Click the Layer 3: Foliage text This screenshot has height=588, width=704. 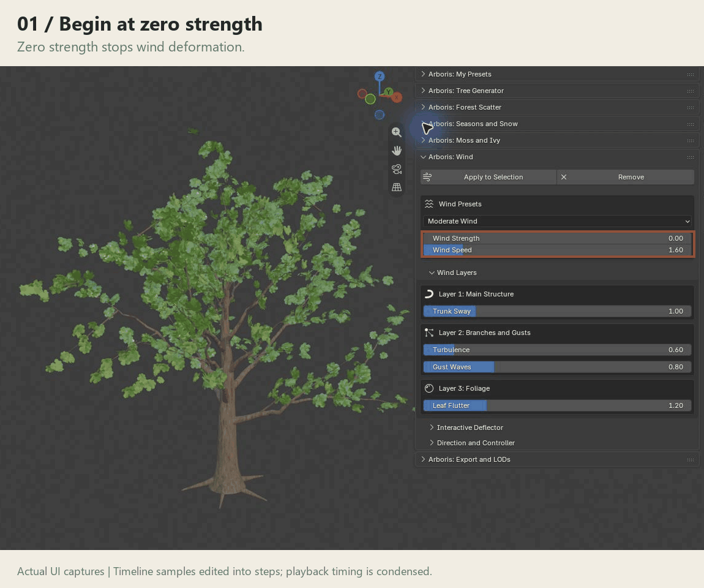click(464, 388)
